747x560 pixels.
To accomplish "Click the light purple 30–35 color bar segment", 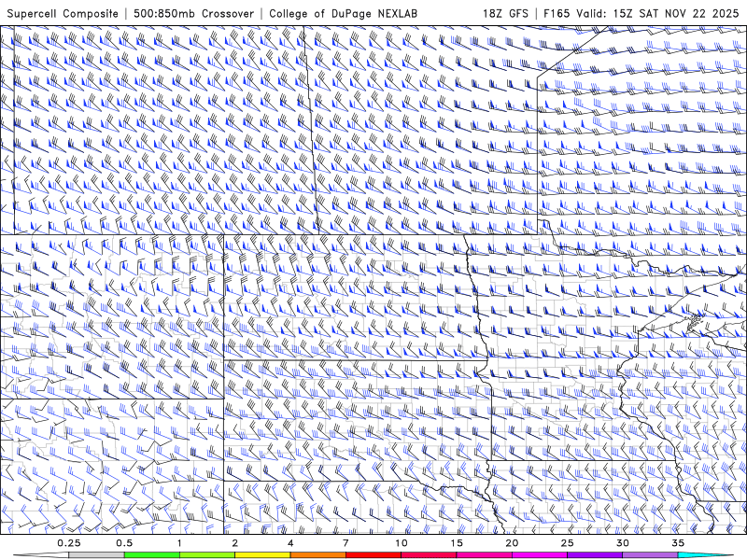I will tap(650, 554).
